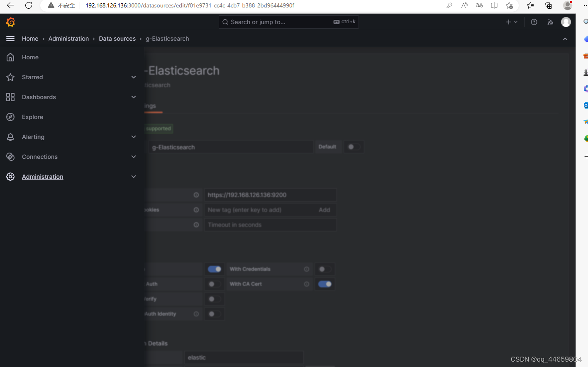
Task: Open the browser profile avatar
Action: point(568,5)
